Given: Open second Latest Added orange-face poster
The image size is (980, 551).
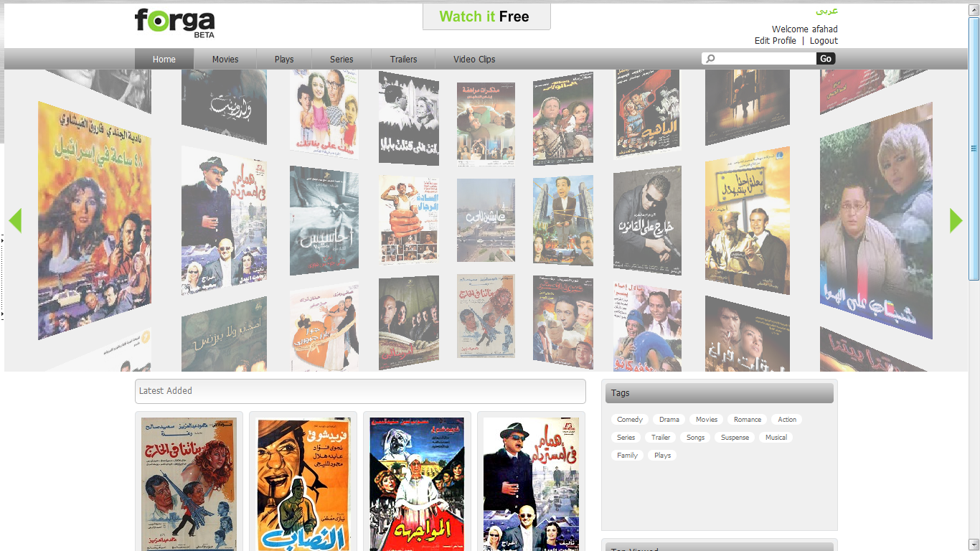Looking at the screenshot, I should (303, 484).
